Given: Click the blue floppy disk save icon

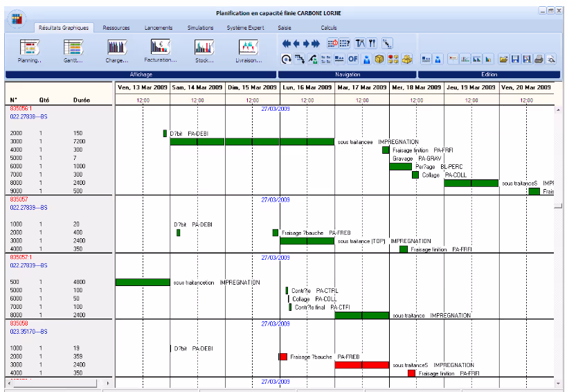Looking at the screenshot, I should point(515,59).
